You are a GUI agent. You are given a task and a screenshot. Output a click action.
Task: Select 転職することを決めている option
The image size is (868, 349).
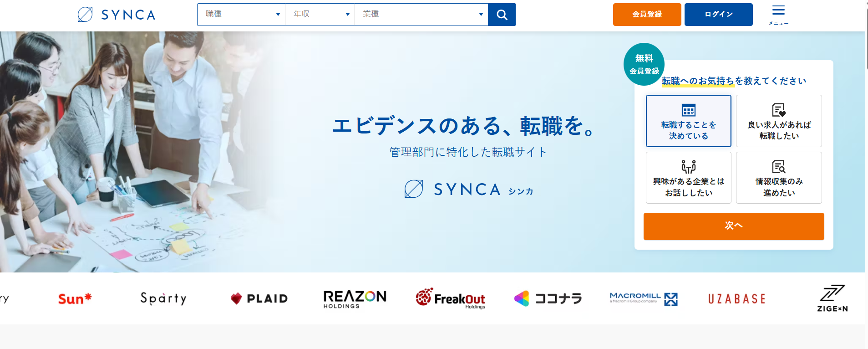tap(688, 121)
